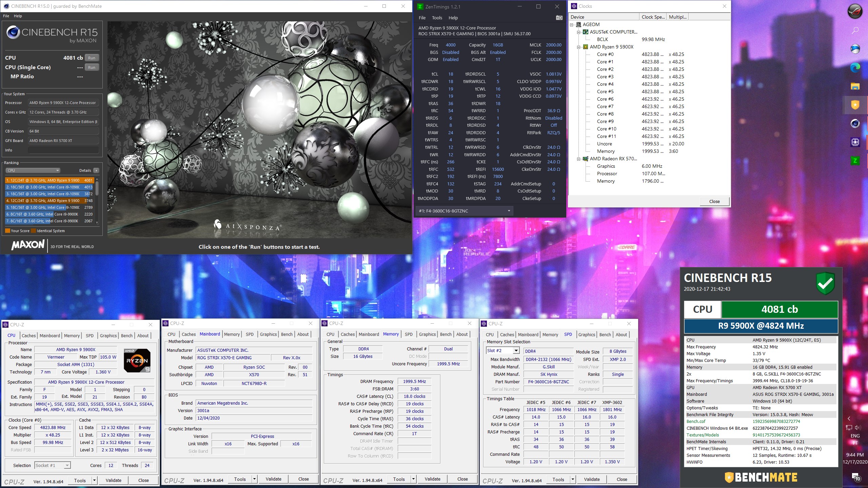The height and width of the screenshot is (488, 868).
Task: Click ZenTimings screenshot camera icon
Action: (559, 18)
